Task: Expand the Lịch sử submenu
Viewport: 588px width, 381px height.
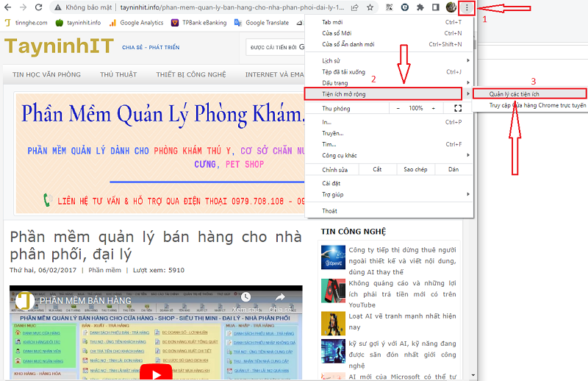Action: click(387, 60)
